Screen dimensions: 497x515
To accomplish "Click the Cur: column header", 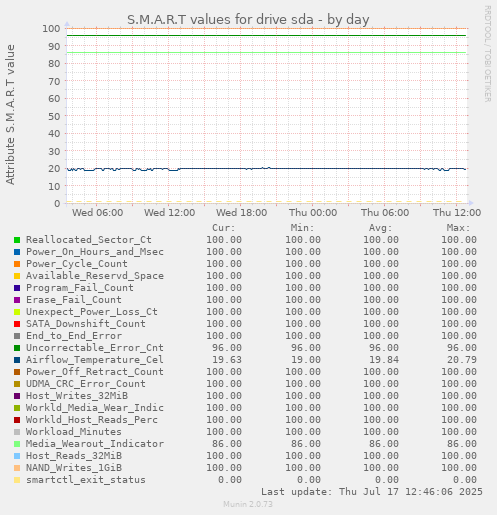I will (224, 228).
